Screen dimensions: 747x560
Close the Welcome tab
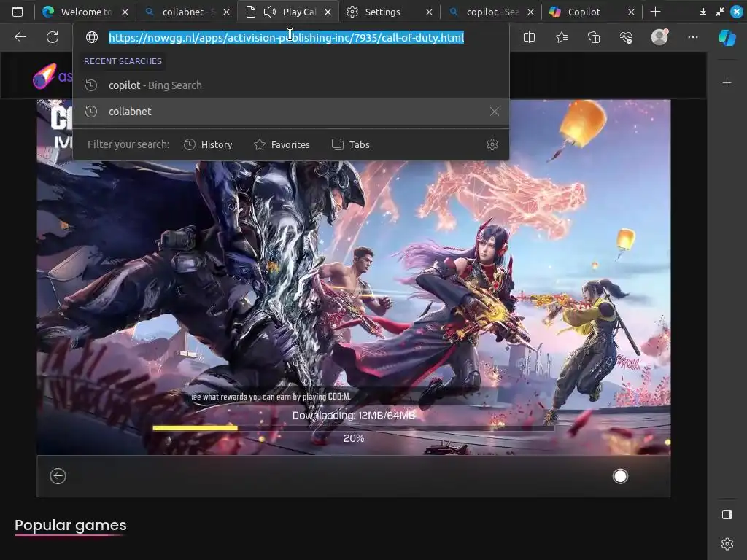[125, 12]
